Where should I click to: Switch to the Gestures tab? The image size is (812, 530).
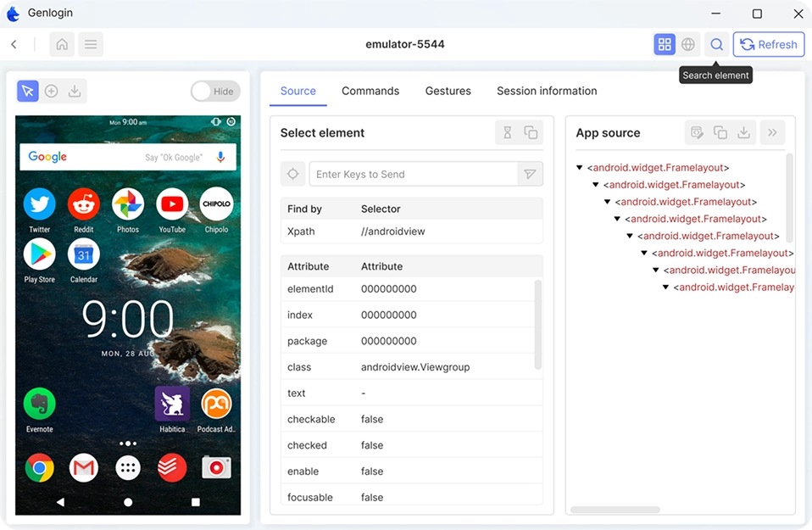[x=448, y=92]
